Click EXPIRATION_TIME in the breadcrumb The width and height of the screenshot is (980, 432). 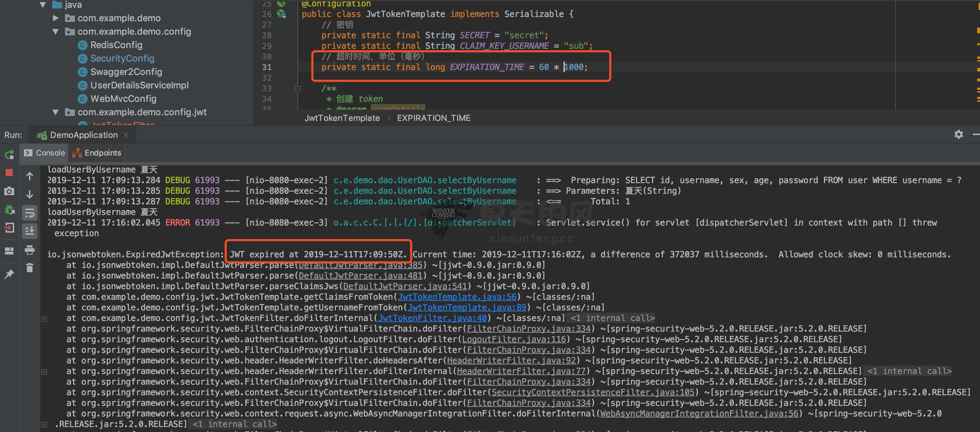(434, 118)
